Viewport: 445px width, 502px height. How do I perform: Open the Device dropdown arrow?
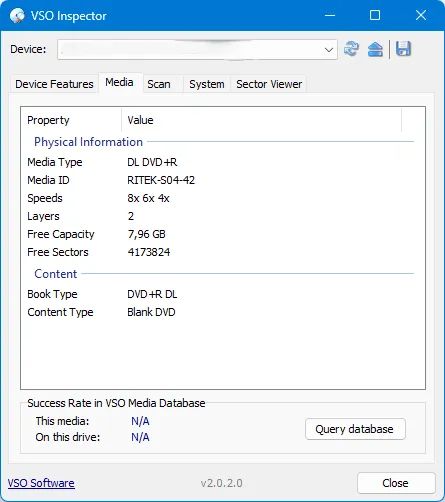pos(329,50)
